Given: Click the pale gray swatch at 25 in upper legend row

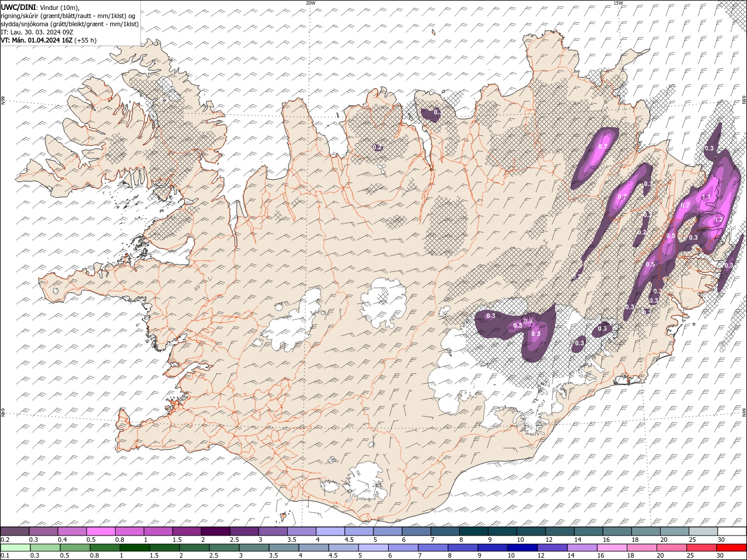Looking at the screenshot, I should tap(703, 531).
